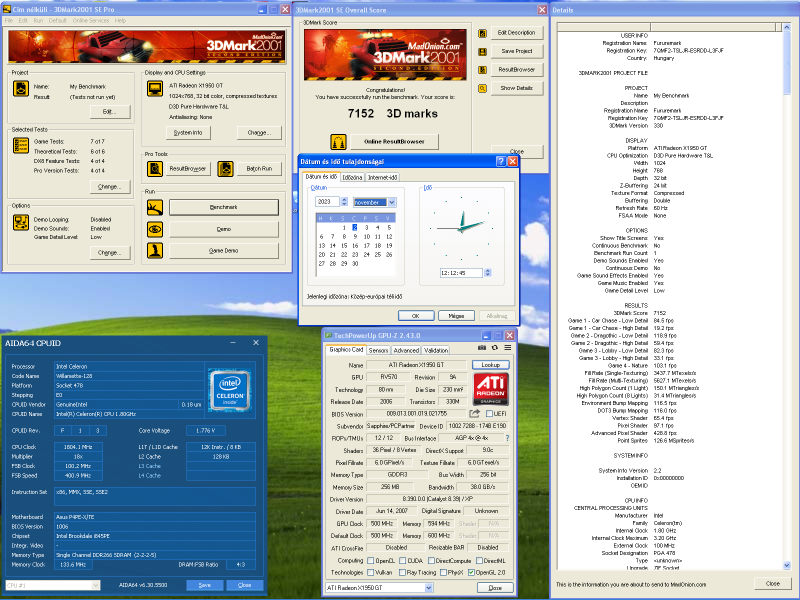
Task: Click the Edit button in Project section
Action: (x=110, y=112)
